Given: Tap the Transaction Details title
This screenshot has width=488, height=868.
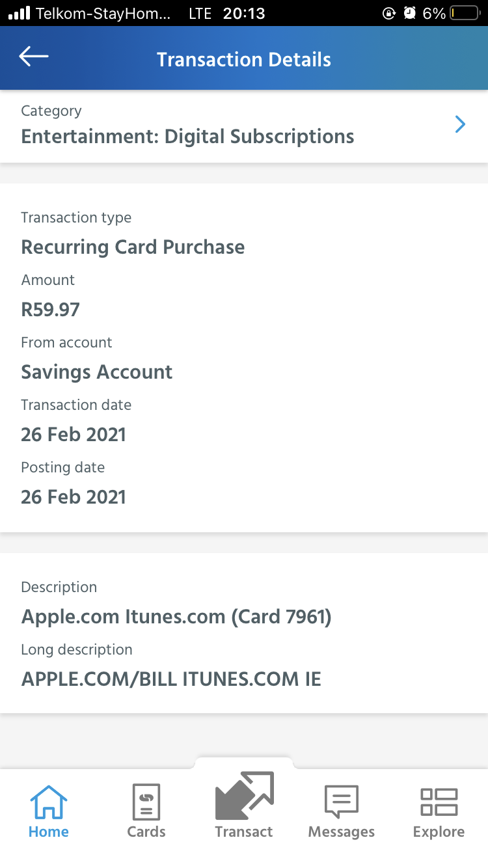Looking at the screenshot, I should (244, 60).
